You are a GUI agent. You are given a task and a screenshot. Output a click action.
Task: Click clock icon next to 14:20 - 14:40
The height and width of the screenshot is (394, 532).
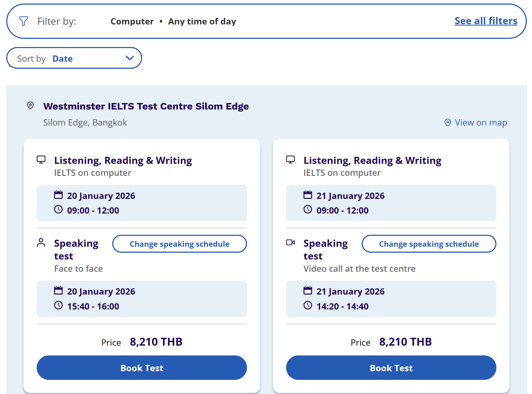point(308,305)
